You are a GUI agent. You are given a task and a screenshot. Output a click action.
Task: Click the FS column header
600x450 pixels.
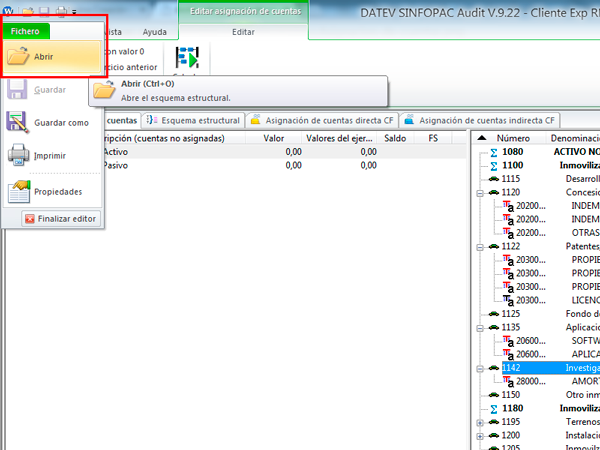(433, 138)
